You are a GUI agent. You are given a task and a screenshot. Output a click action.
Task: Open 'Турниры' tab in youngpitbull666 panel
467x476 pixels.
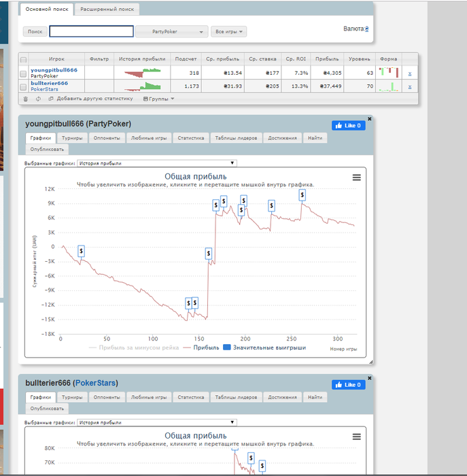click(72, 138)
